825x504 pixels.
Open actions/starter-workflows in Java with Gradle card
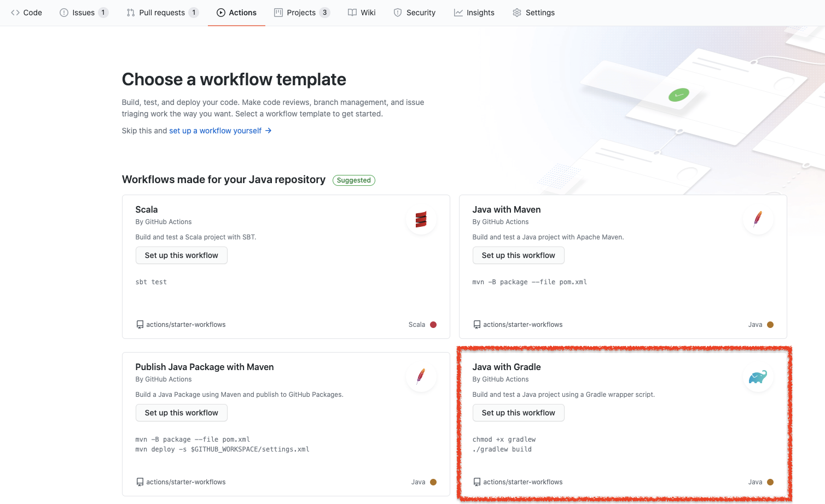[523, 482]
